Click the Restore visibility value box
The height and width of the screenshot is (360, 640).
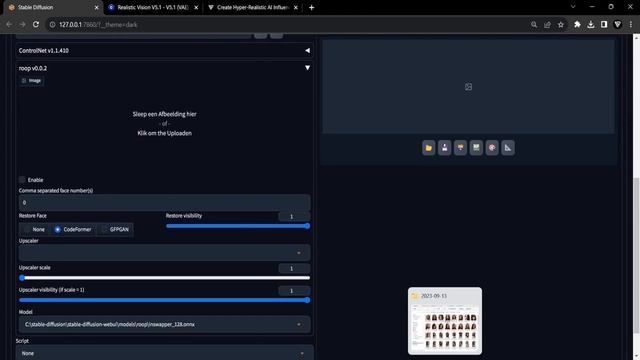[x=294, y=216]
